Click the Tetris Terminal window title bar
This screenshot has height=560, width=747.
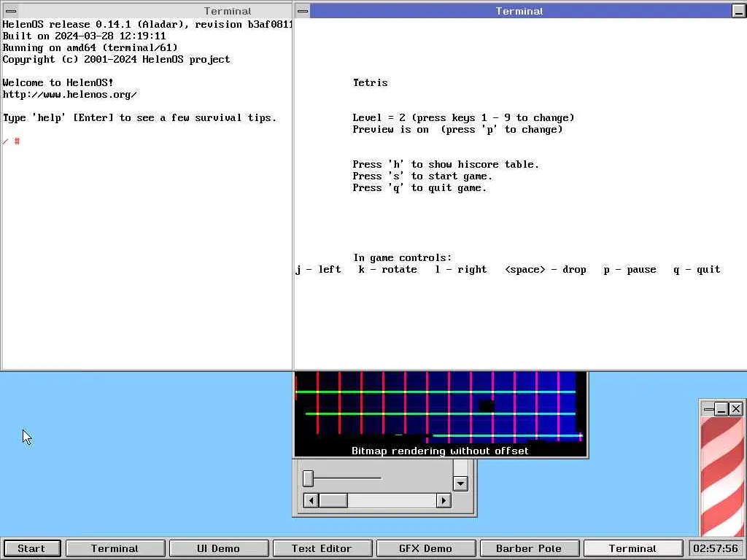(521, 11)
